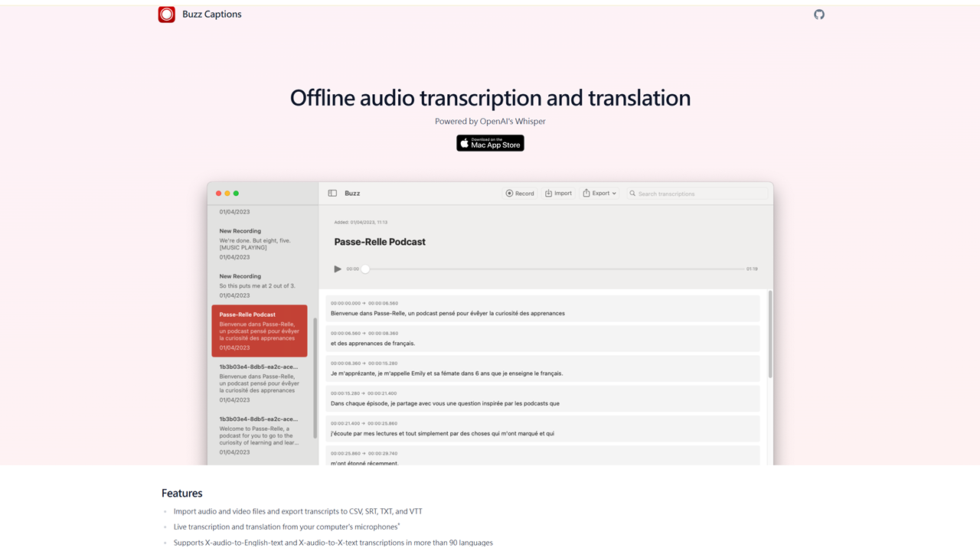980x551 pixels.
Task: Select the Passe-Relle Podcast sidebar item
Action: pos(260,331)
